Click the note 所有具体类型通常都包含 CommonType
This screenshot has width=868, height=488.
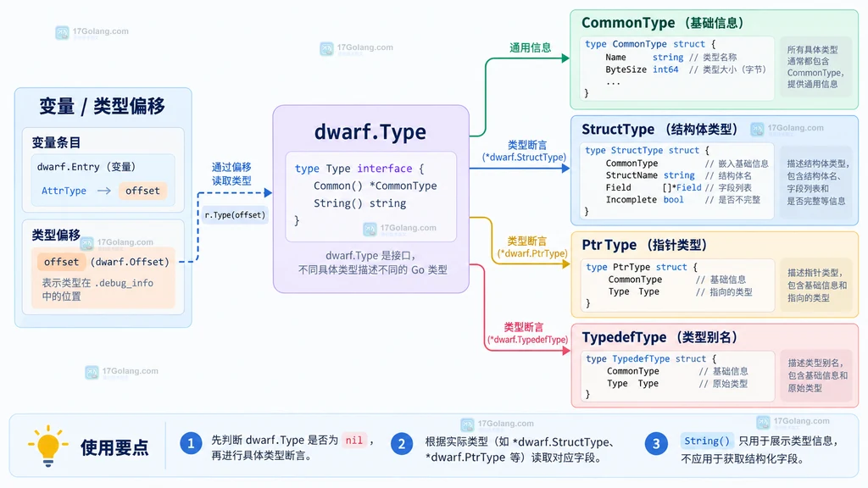(x=815, y=67)
